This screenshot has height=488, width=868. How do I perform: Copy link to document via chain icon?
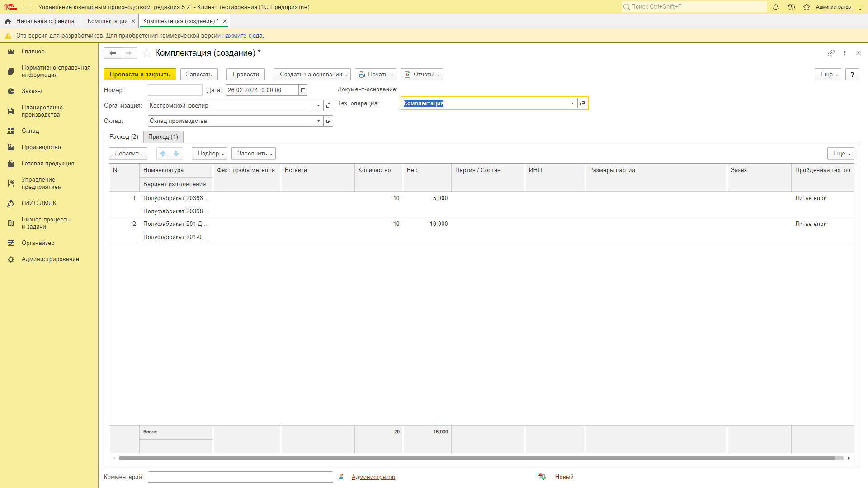pos(831,53)
